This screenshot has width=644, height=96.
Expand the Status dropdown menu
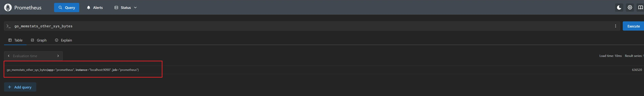pyautogui.click(x=126, y=8)
